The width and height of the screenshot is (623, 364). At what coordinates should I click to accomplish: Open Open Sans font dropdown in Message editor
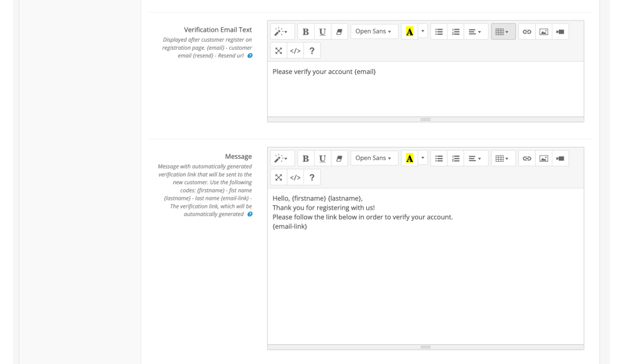[x=374, y=159]
